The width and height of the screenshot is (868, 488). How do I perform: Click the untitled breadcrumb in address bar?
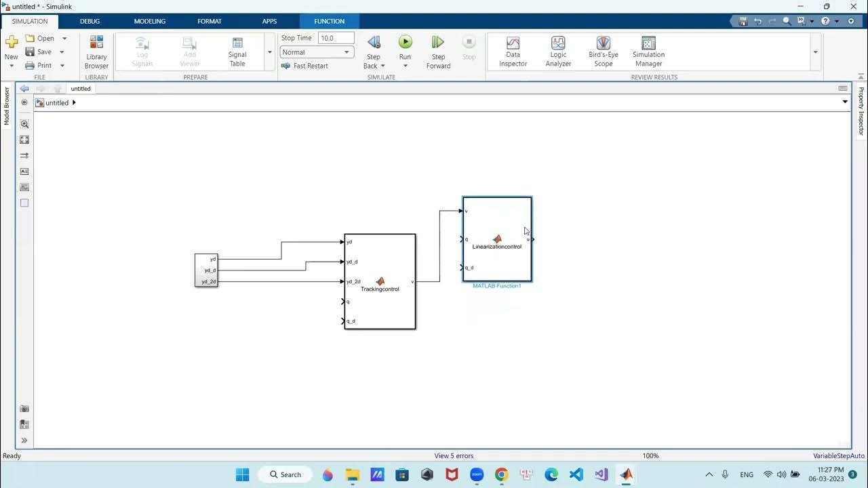pos(57,103)
